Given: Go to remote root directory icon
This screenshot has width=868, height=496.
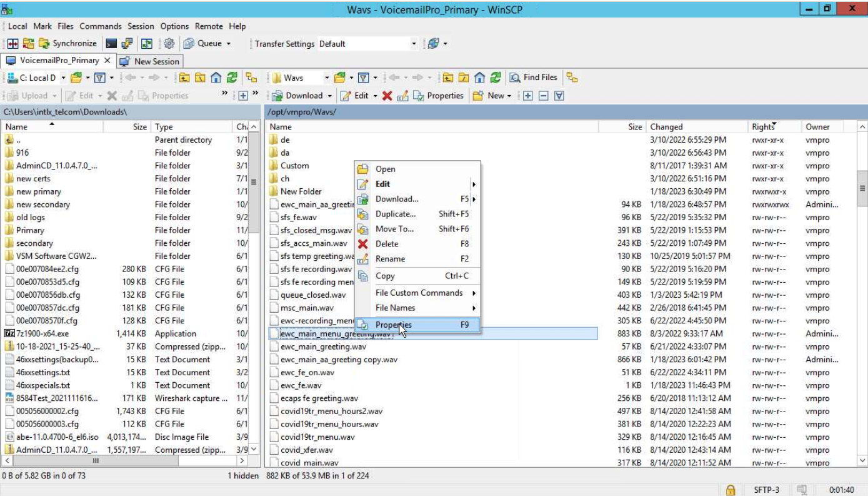Looking at the screenshot, I should (x=464, y=78).
